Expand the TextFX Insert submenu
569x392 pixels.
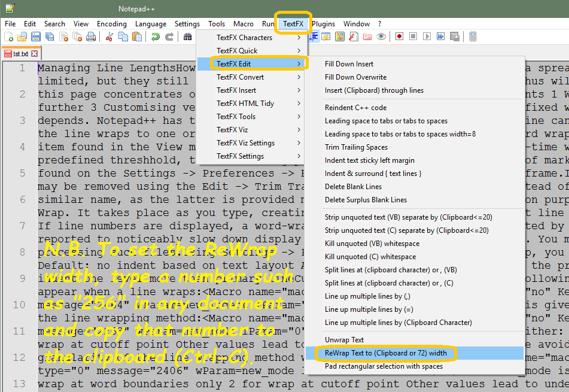[251, 90]
